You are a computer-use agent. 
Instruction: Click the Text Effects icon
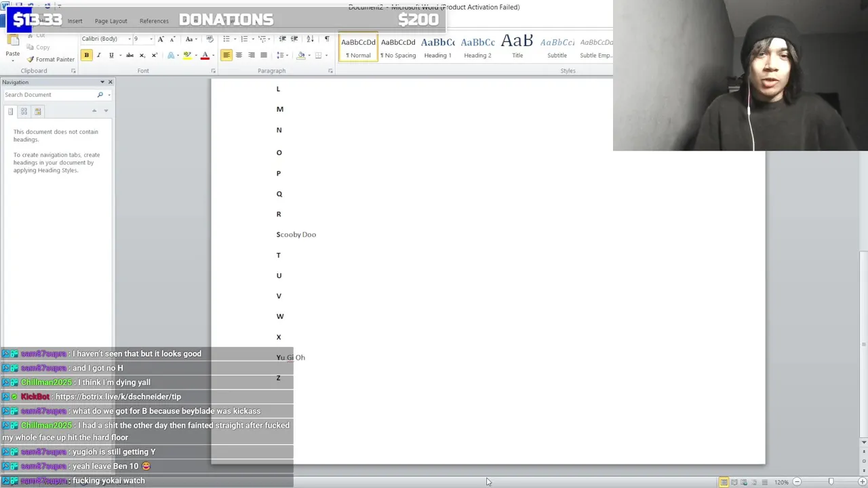(x=171, y=56)
